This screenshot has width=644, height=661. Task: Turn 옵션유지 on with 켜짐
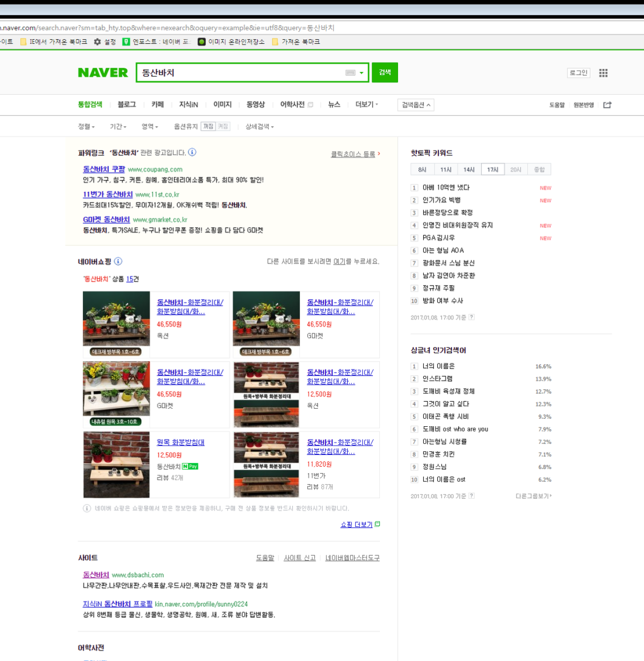(223, 126)
